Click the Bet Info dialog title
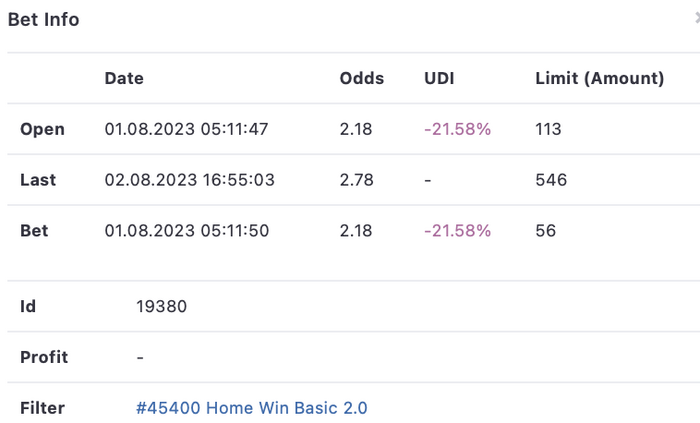This screenshot has height=423, width=700. tap(43, 19)
